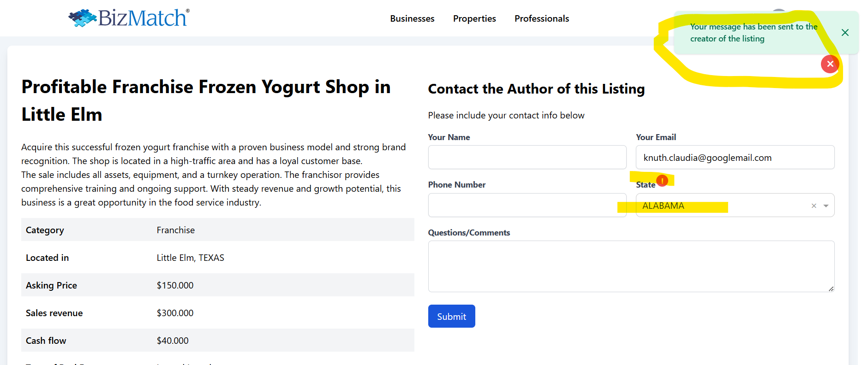
Task: Click the red circular X button
Action: 830,64
